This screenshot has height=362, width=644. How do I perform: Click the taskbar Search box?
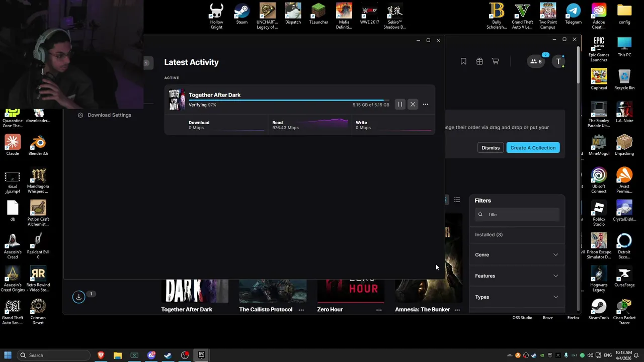tap(53, 355)
